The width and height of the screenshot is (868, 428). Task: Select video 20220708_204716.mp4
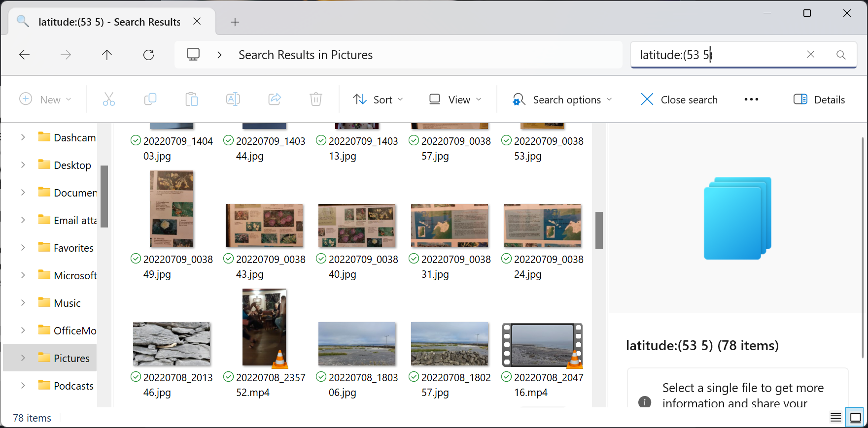542,345
